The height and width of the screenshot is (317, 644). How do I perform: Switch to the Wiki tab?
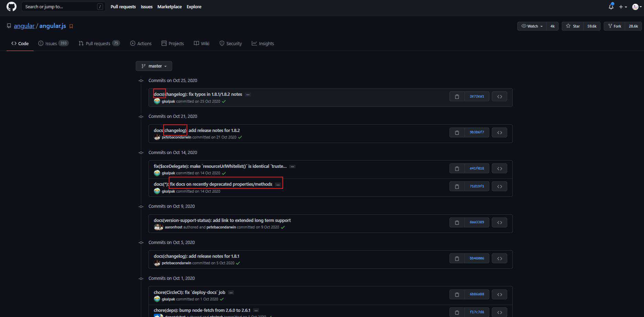click(201, 43)
